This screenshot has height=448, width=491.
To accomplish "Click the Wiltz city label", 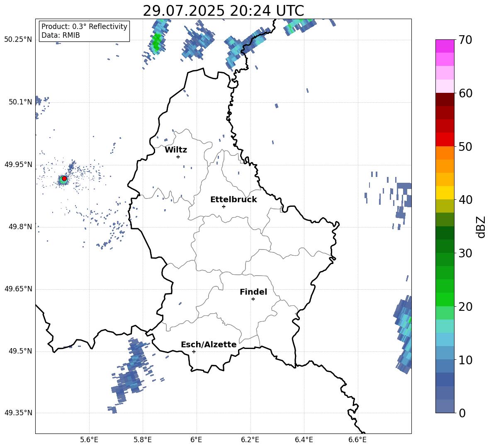I will click(176, 150).
